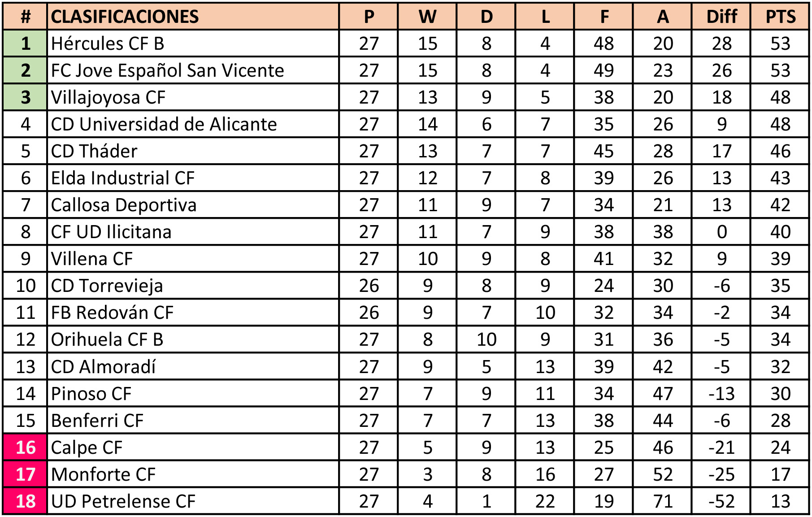
Task: Select the Villajoyosa CF row name
Action: 108,97
